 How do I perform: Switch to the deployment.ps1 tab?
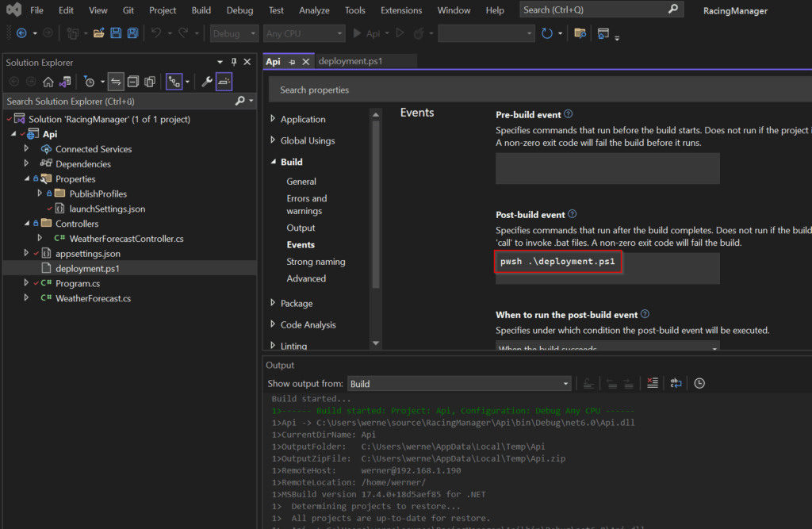tap(350, 61)
